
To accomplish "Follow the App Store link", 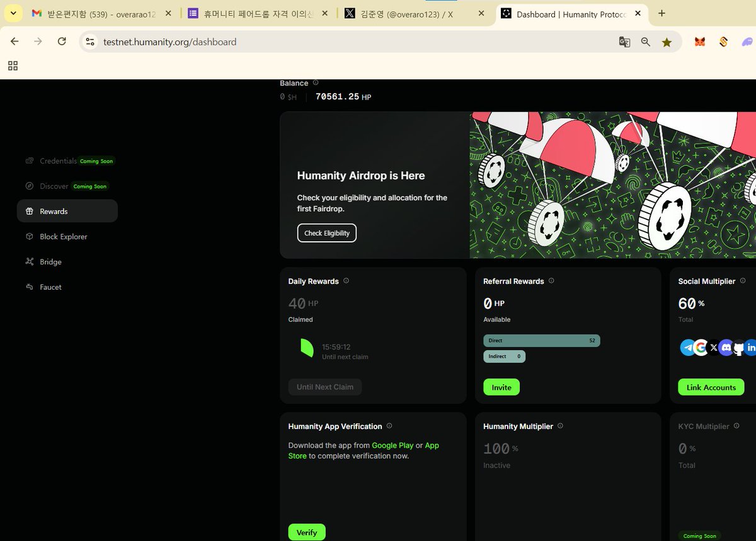I will point(364,450).
